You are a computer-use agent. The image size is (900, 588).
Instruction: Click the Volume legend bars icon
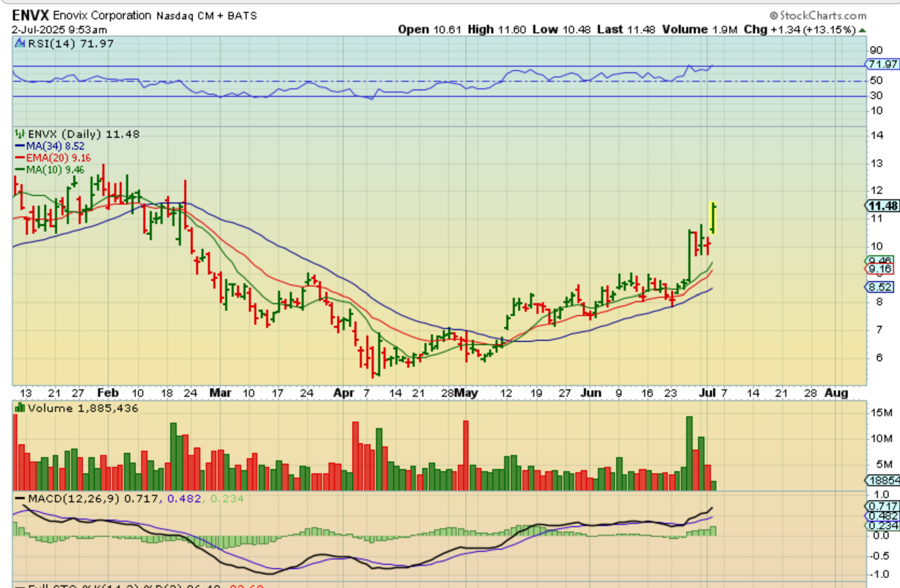(20, 408)
